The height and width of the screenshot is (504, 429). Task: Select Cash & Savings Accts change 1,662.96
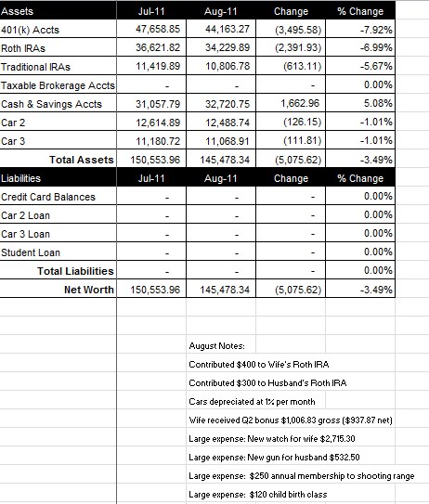(291, 104)
